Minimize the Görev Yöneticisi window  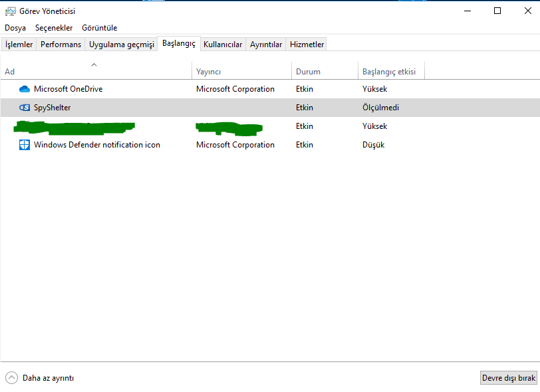tap(468, 11)
